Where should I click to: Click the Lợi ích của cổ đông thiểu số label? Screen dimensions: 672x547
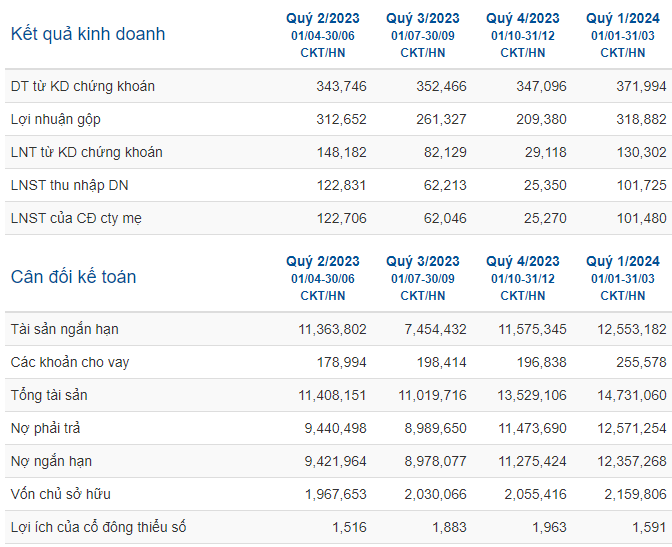point(99,527)
